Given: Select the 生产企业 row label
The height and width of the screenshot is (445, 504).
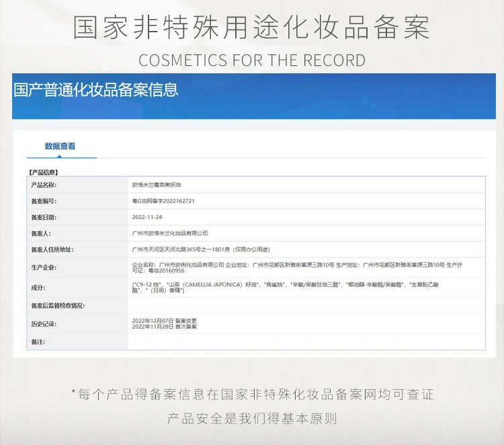Looking at the screenshot, I should coord(44,268).
